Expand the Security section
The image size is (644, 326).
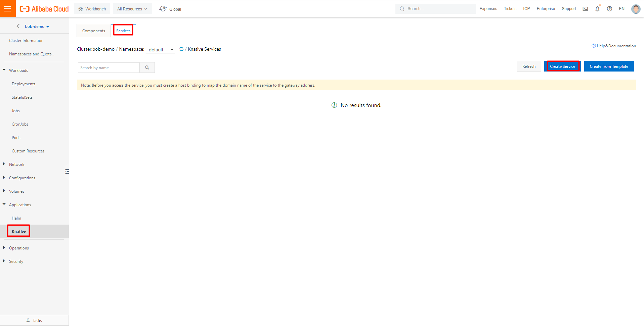pyautogui.click(x=16, y=262)
